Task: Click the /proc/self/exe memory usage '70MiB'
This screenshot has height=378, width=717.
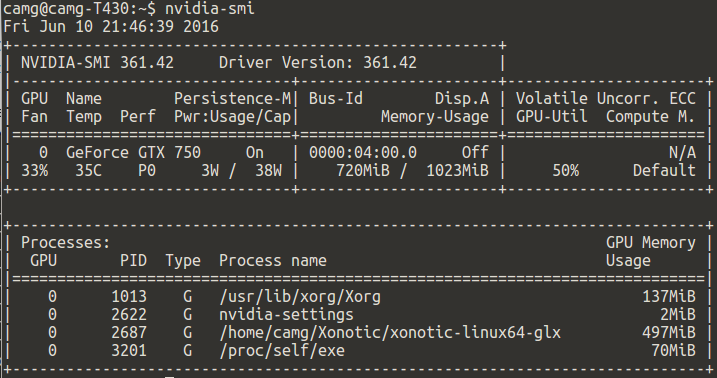Action: (673, 351)
